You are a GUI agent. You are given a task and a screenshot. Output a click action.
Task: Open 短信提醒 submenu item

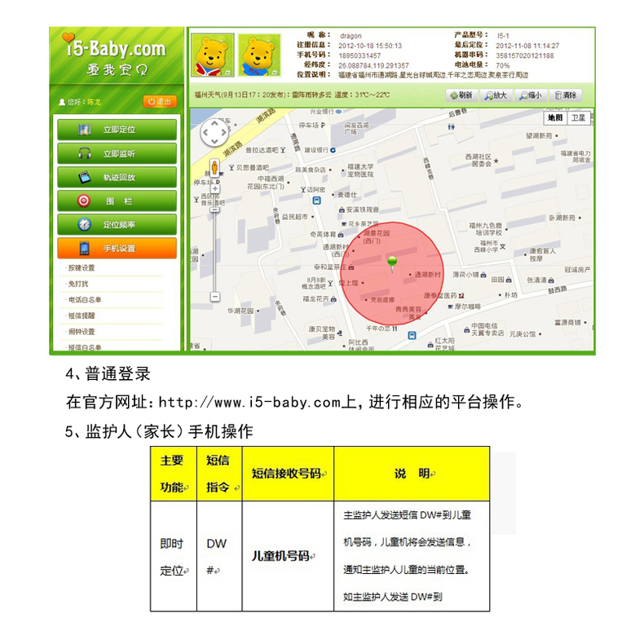(82, 315)
